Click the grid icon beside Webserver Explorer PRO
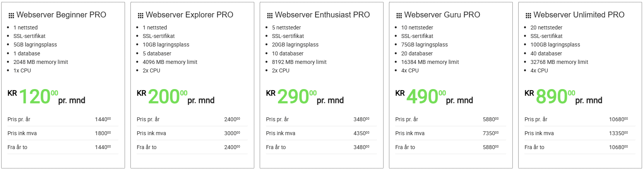 pos(140,15)
